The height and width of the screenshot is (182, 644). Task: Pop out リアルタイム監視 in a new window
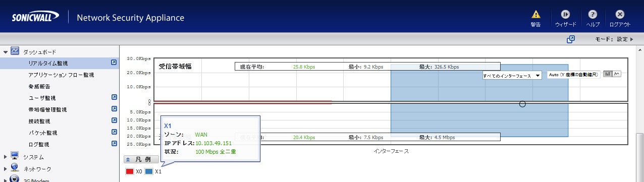pos(114,63)
